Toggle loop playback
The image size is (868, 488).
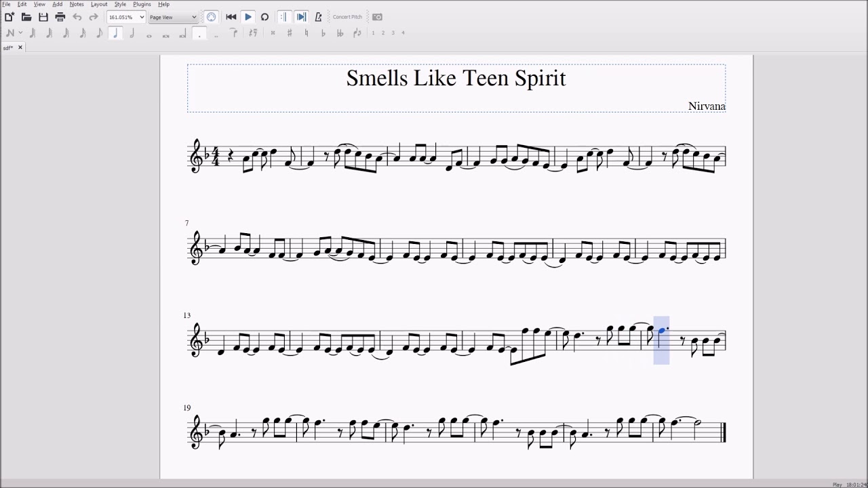click(264, 17)
